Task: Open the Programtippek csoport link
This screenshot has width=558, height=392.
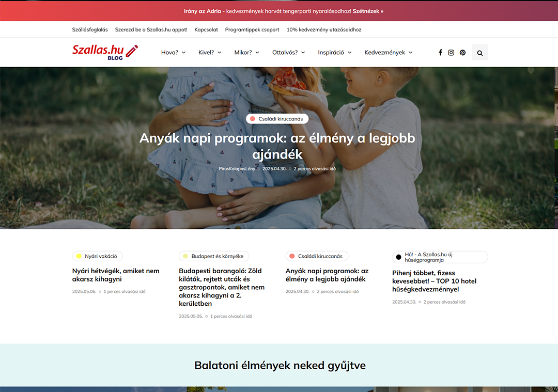Action: 252,29
